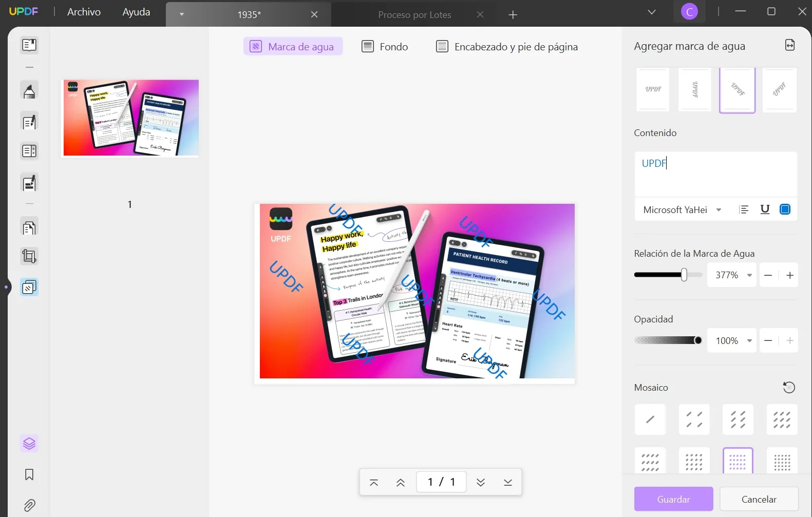Select the Crop Pages tool

click(29, 256)
